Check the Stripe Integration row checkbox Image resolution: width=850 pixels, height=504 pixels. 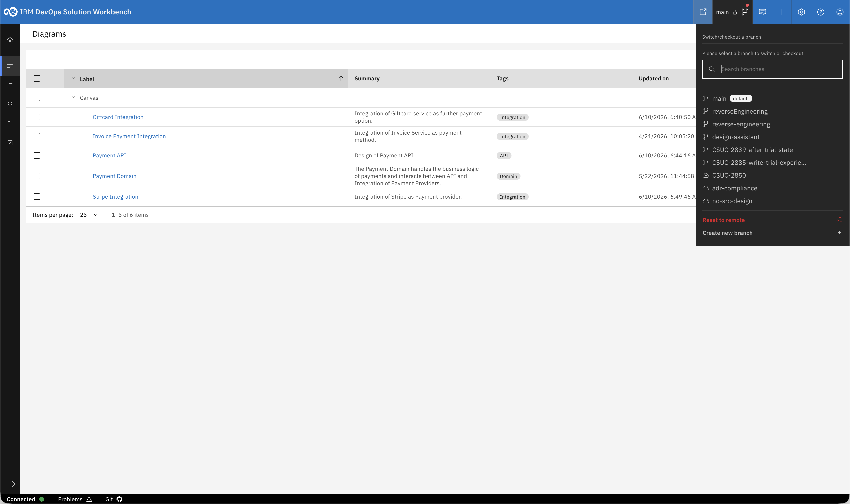tap(37, 197)
